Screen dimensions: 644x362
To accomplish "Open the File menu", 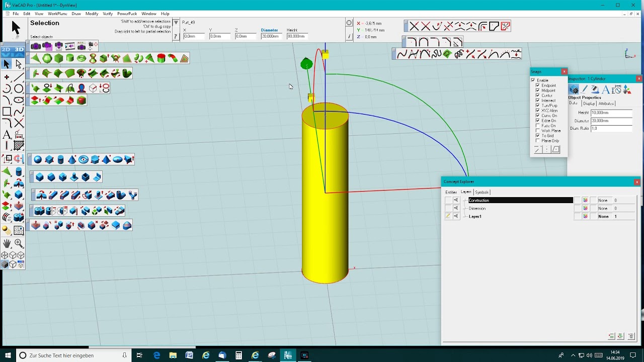I will coord(16,14).
